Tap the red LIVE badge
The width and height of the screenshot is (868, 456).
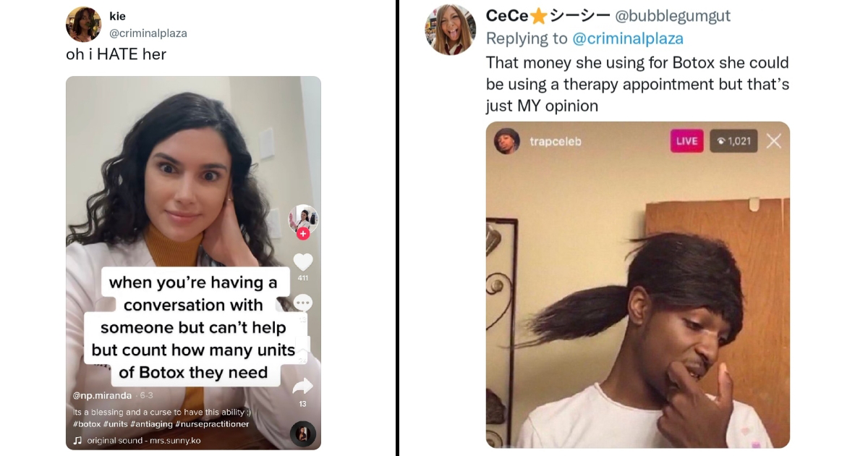(x=687, y=141)
